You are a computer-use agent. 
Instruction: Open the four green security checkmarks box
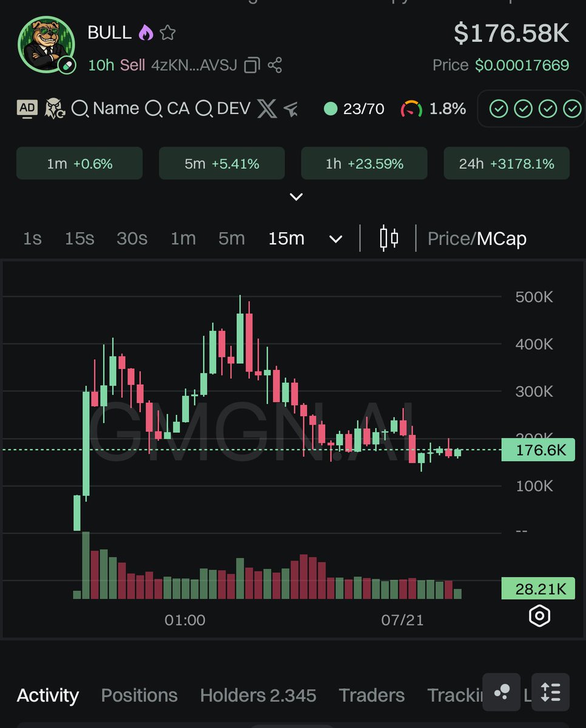pyautogui.click(x=530, y=109)
